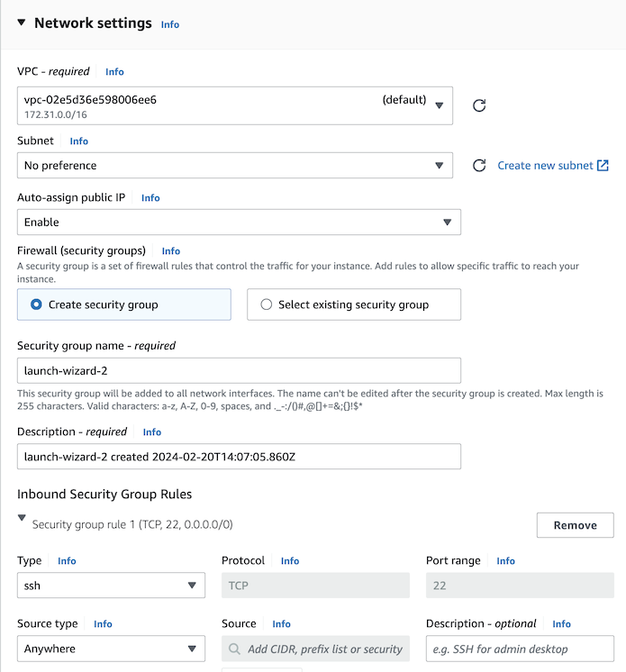Click the security group Description text field

point(239,457)
